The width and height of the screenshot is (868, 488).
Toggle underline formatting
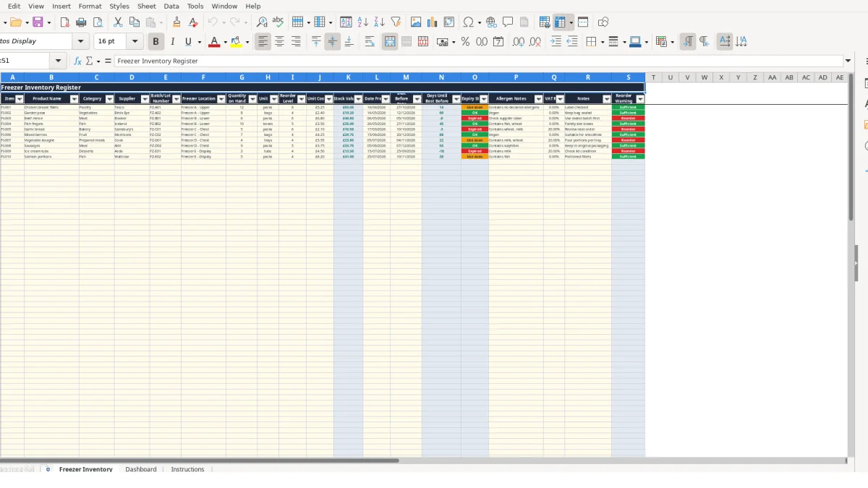click(189, 42)
